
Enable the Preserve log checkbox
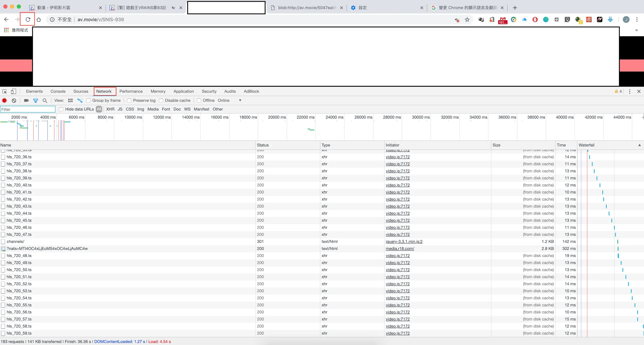129,100
